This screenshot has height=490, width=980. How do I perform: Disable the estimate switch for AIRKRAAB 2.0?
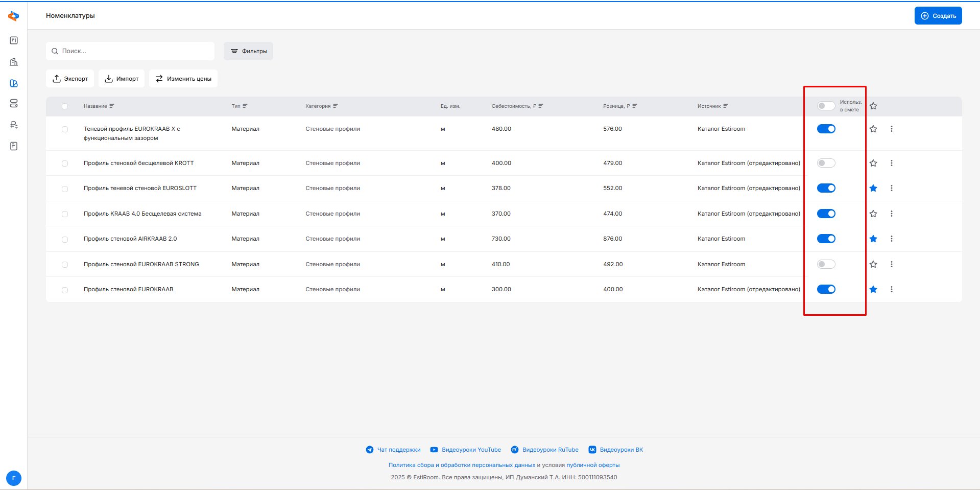(826, 239)
